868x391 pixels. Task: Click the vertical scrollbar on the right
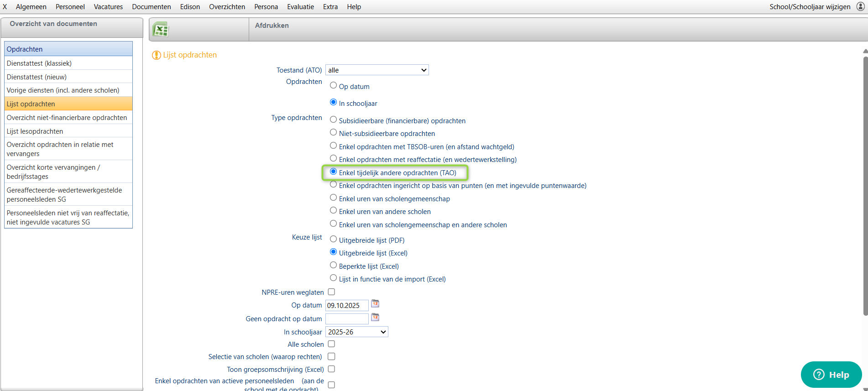(865, 182)
